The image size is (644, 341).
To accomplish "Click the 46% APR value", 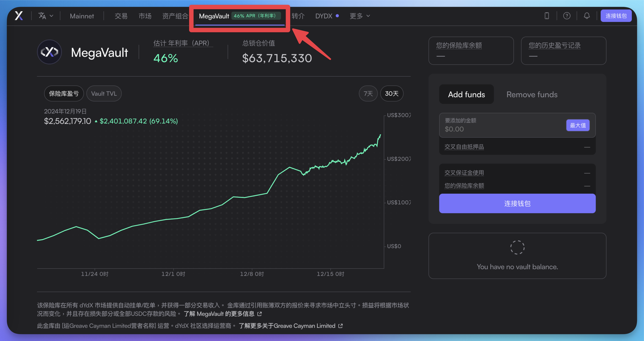I will [x=166, y=58].
